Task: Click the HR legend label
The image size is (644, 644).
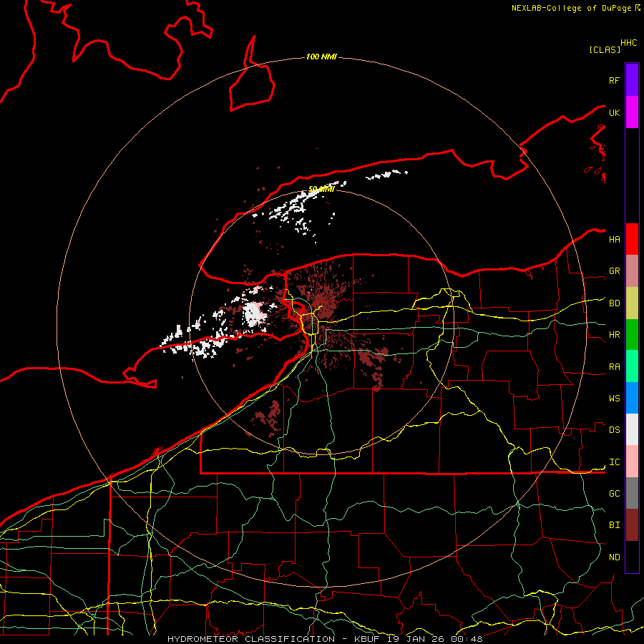Action: click(x=615, y=335)
